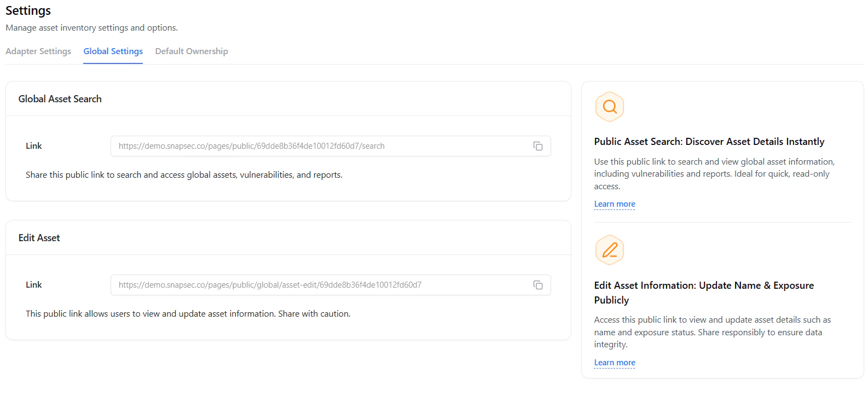Image resolution: width=868 pixels, height=414 pixels.
Task: Click the Public Asset Search heading
Action: (x=709, y=142)
